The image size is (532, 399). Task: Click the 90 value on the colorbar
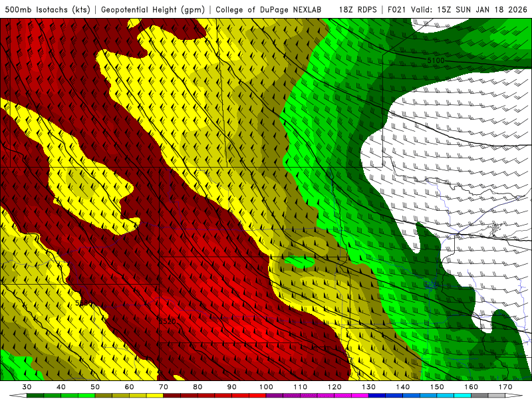tap(231, 387)
